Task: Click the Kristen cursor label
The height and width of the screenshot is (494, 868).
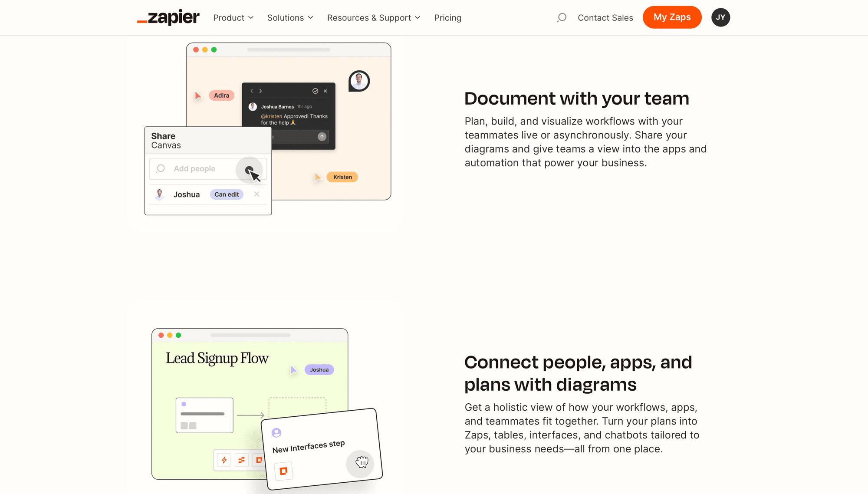Action: point(342,177)
